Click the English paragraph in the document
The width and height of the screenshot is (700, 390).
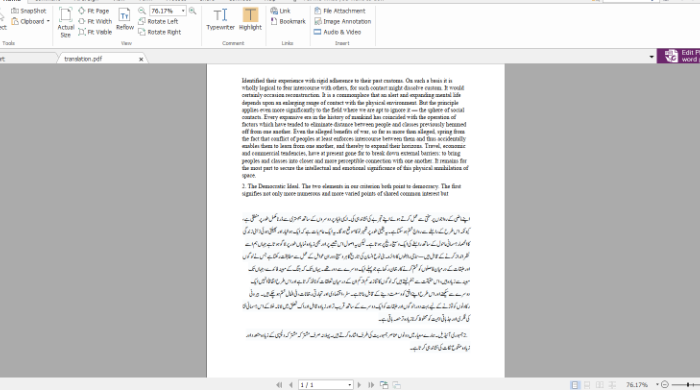tap(355, 128)
